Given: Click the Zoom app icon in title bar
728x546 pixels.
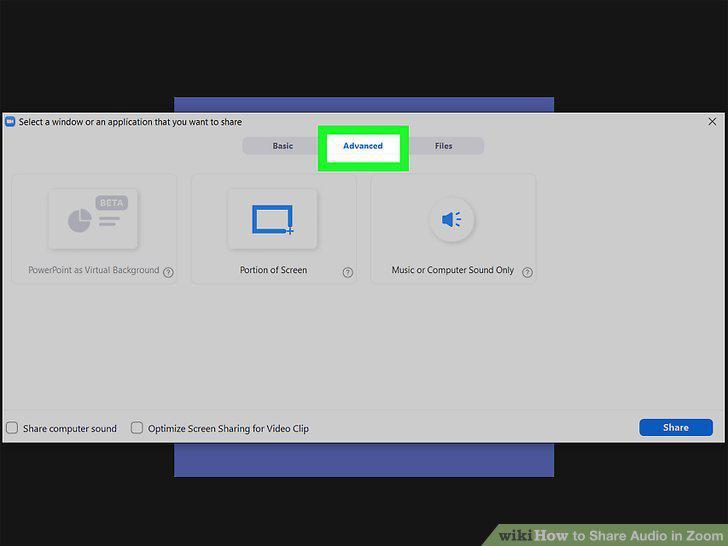Looking at the screenshot, I should point(10,122).
